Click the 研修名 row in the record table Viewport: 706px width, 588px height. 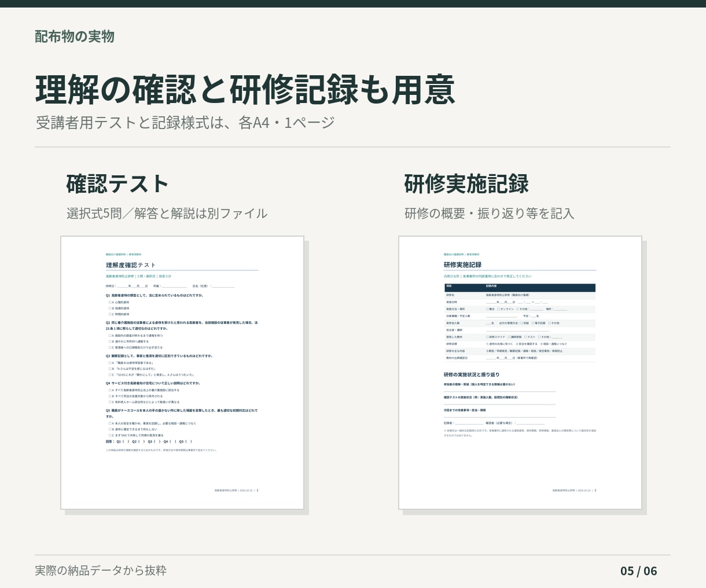520,295
